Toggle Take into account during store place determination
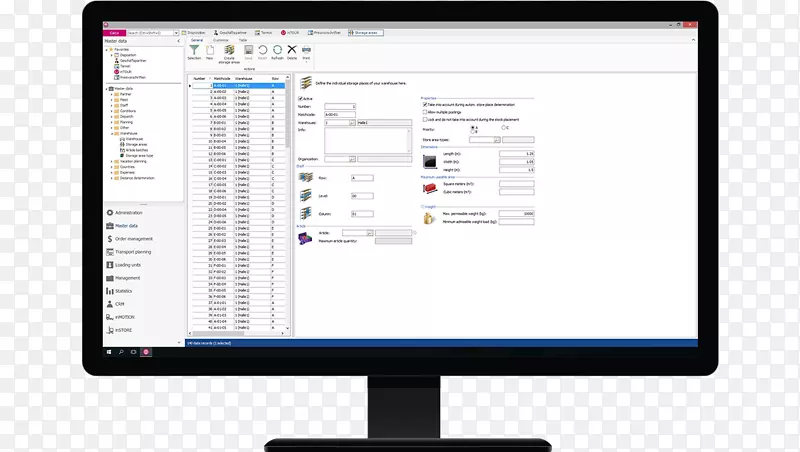The height and width of the screenshot is (452, 800). [424, 103]
